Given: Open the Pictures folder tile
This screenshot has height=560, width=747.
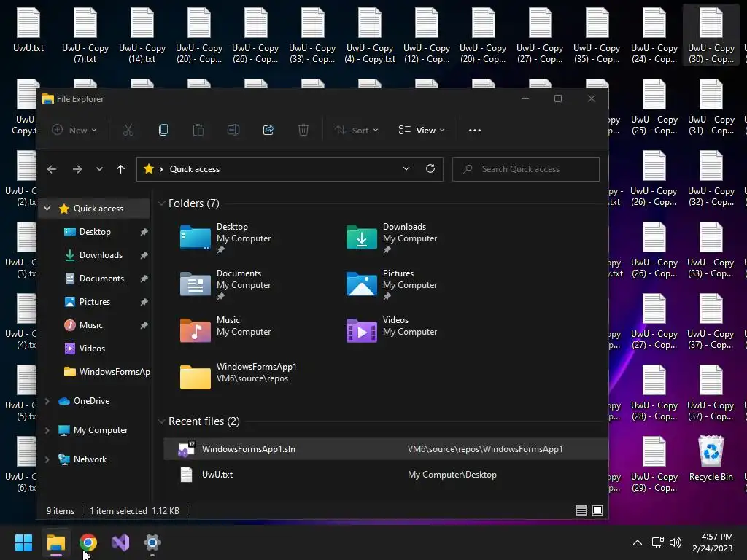Looking at the screenshot, I should [392, 284].
